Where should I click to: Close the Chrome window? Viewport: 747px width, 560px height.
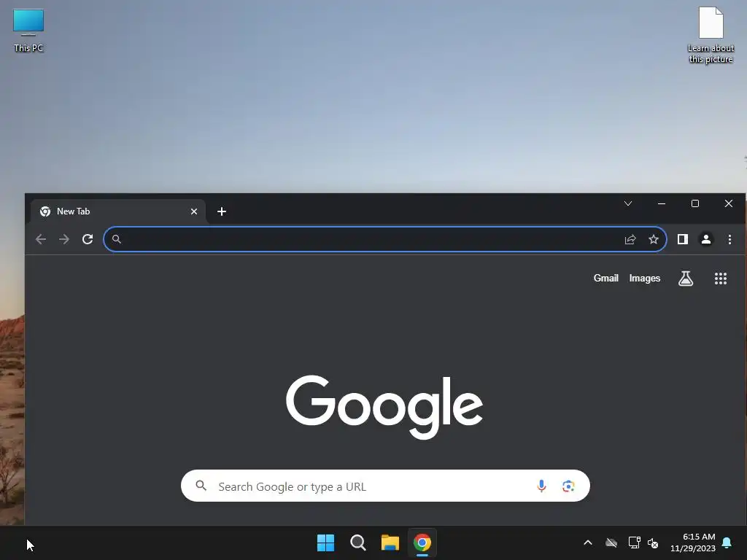(x=729, y=204)
